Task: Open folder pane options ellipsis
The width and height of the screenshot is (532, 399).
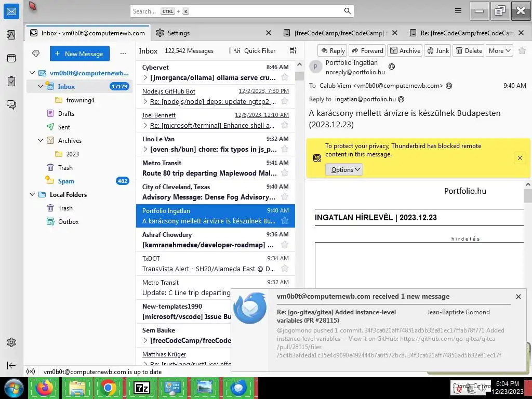Action: click(x=123, y=54)
